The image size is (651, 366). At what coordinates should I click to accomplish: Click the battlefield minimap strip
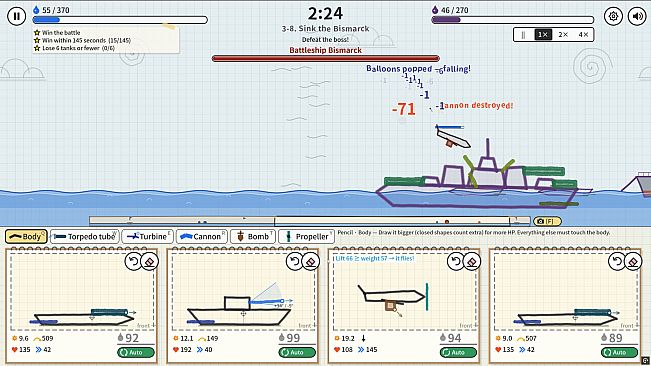[x=310, y=221]
